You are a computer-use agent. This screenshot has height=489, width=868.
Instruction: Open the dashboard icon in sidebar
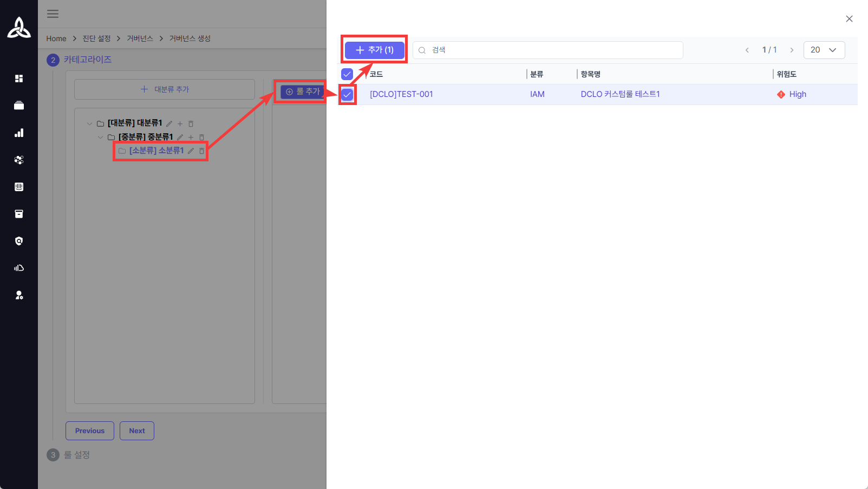click(19, 79)
